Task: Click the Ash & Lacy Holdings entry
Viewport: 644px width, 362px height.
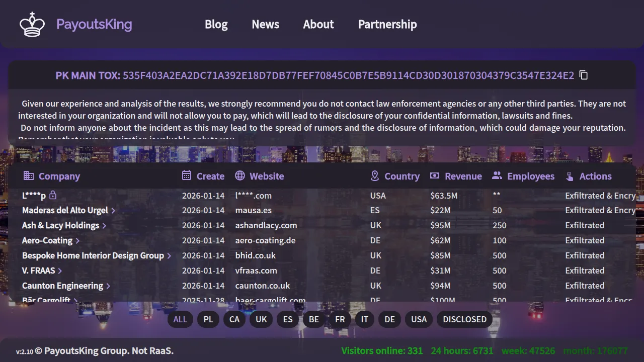Action: 60,225
